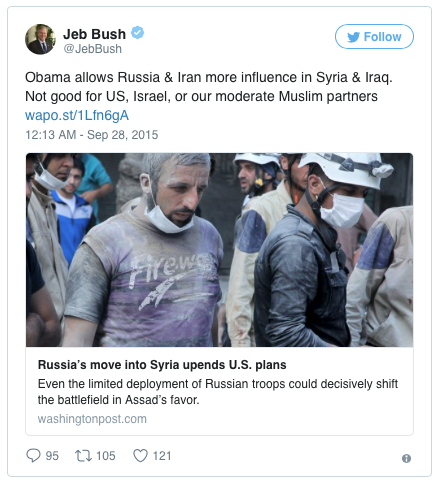Click the retweet arrows icon

click(83, 456)
